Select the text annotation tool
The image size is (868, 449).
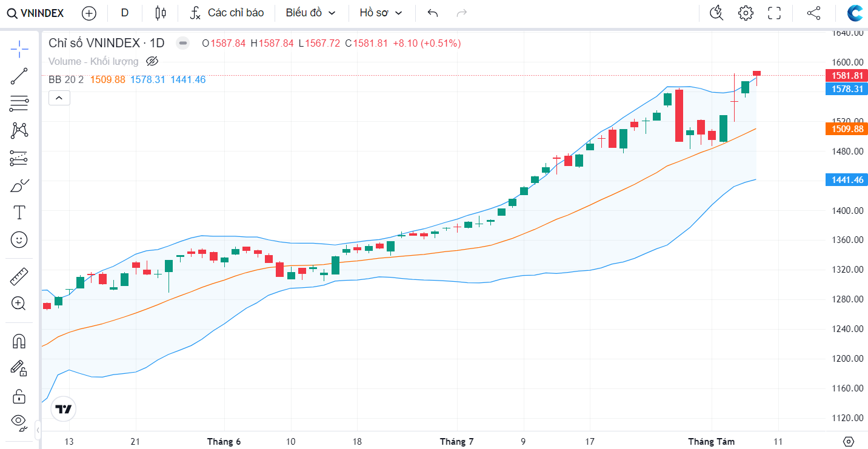click(x=19, y=212)
